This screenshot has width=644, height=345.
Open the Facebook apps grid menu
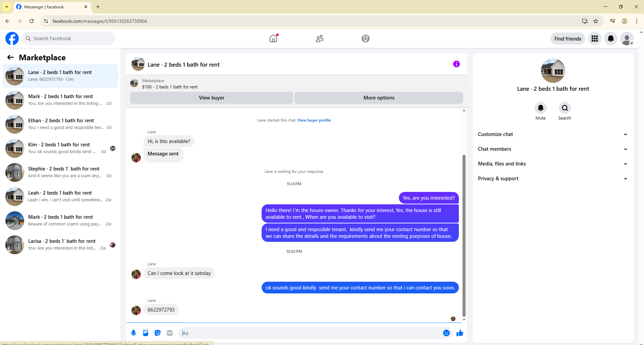595,39
